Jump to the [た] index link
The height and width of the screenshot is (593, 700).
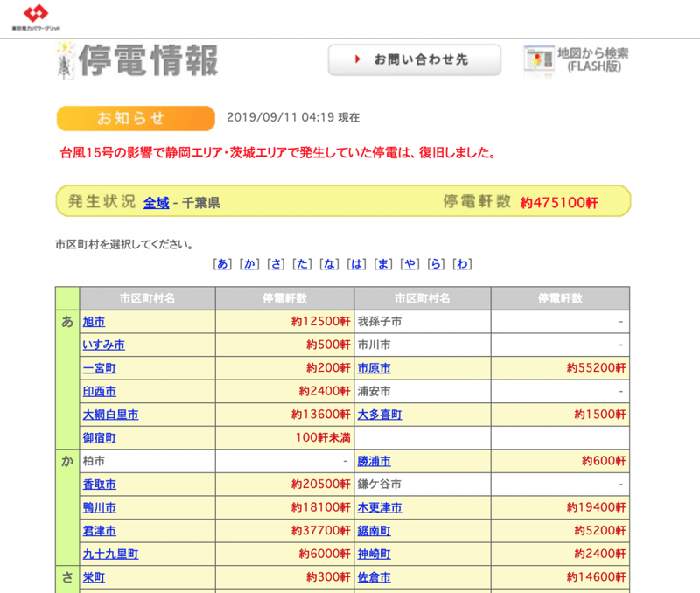[x=302, y=264]
